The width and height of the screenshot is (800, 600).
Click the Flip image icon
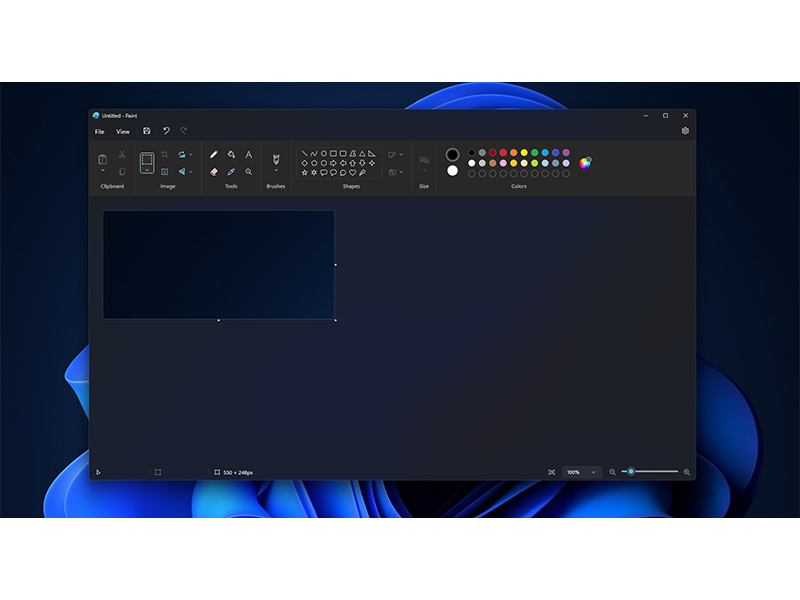click(x=182, y=172)
